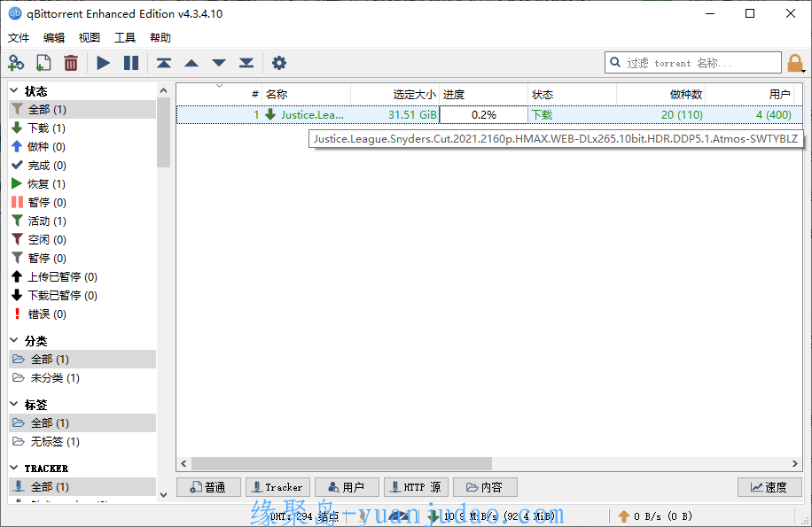Filter by 下载 (1) status
Image resolution: width=812 pixels, height=527 pixels.
click(82, 128)
